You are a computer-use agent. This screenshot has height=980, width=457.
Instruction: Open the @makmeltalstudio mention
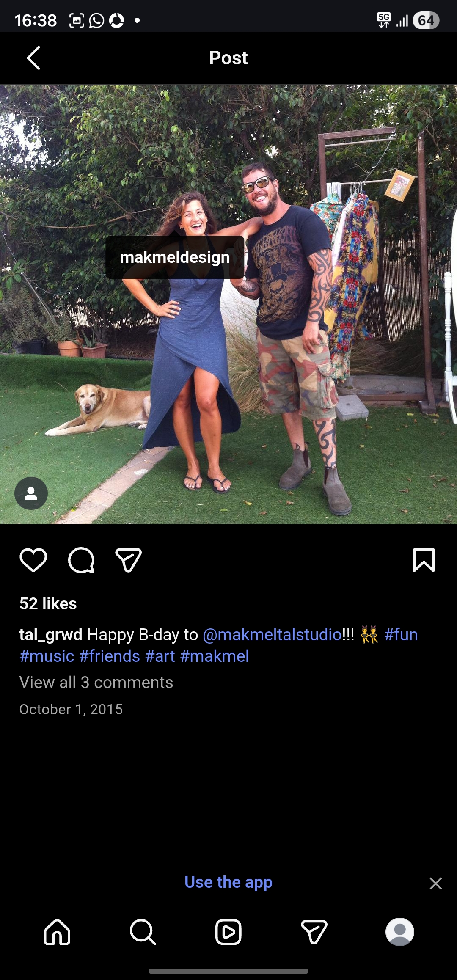[x=272, y=635]
